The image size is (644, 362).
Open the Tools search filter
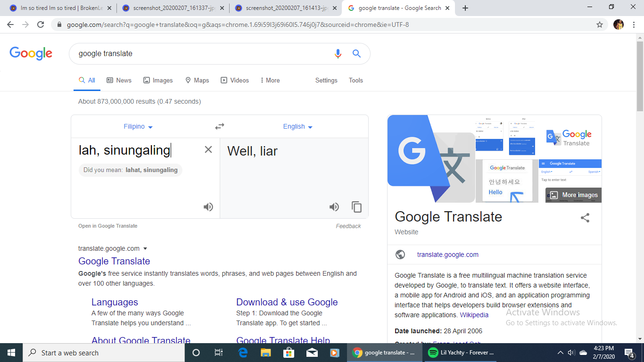point(356,80)
